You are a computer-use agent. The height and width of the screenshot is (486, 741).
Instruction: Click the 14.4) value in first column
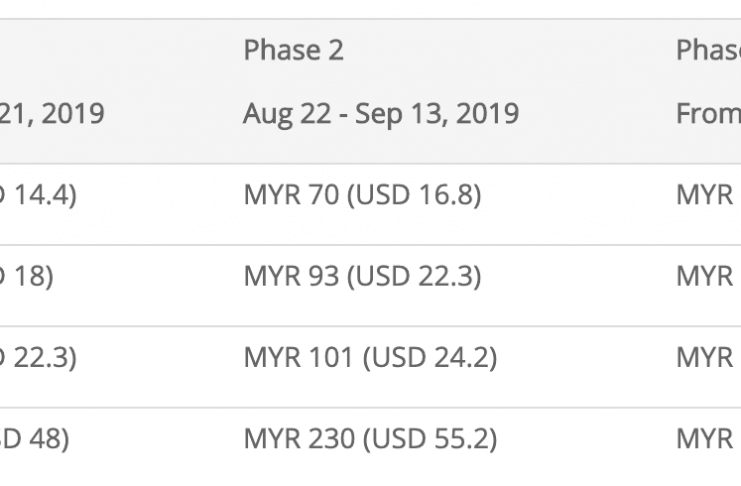(38, 195)
